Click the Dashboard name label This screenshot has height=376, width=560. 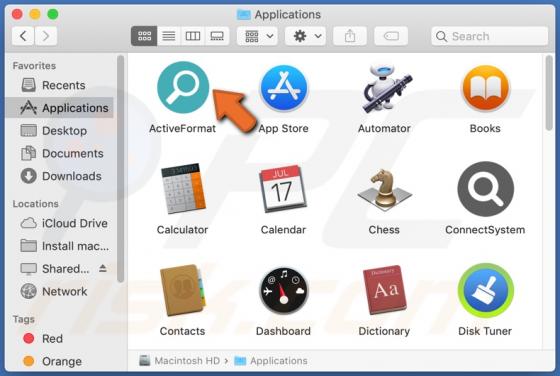(x=283, y=331)
